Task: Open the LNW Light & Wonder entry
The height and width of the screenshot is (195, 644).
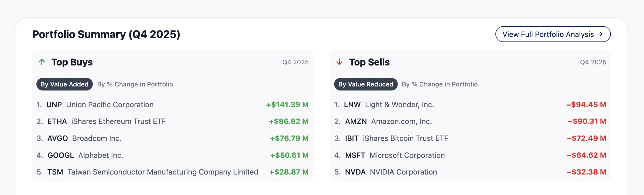Action: tap(389, 105)
